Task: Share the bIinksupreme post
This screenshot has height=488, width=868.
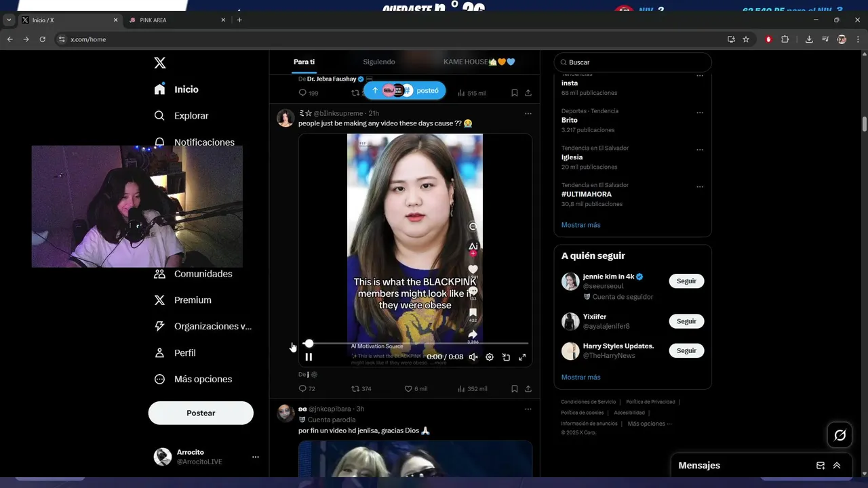Action: 528,389
